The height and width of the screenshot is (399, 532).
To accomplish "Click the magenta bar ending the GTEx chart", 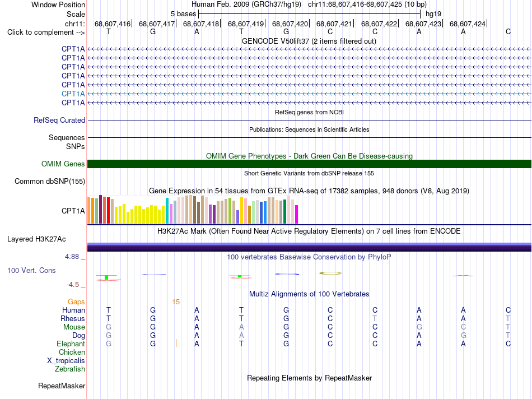I will (x=297, y=214).
